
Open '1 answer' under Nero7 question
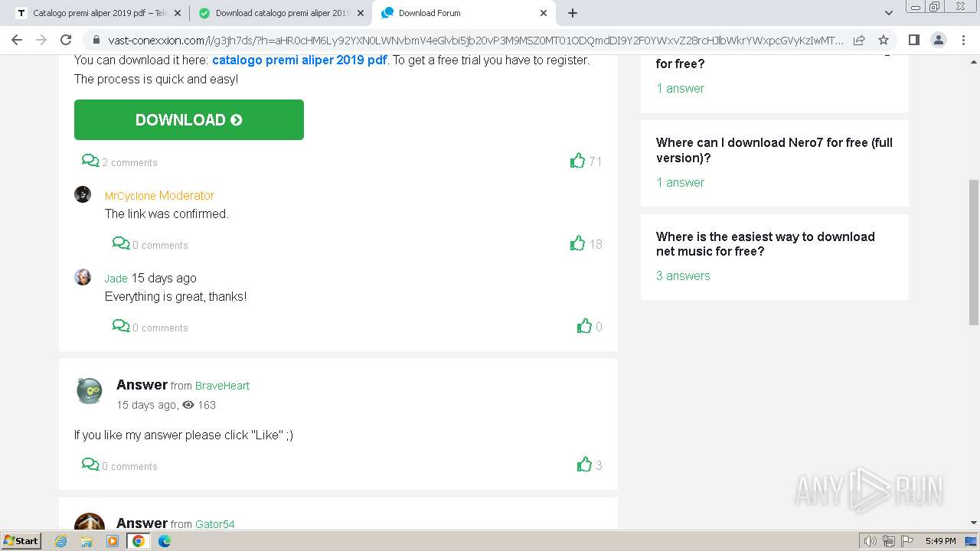(x=680, y=182)
